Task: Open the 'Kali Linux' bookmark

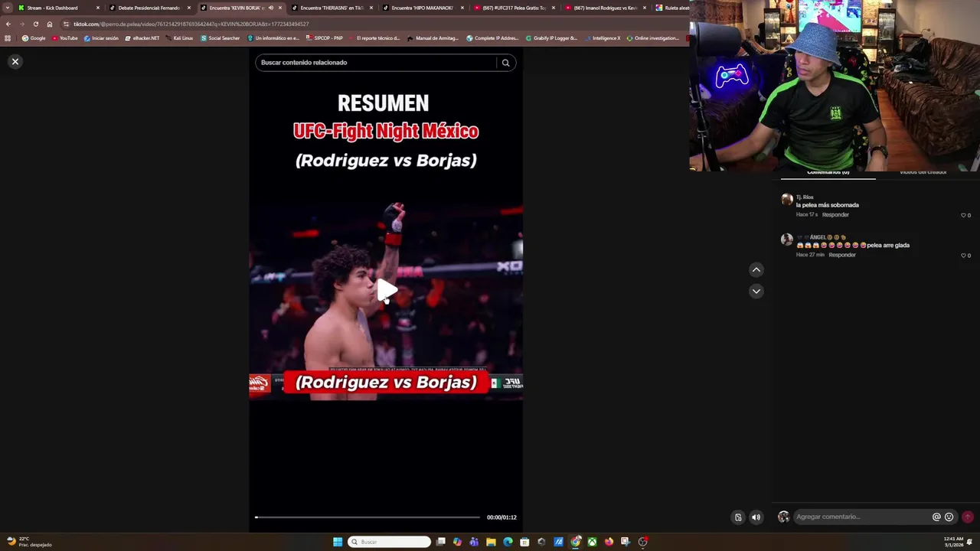Action: pos(180,38)
